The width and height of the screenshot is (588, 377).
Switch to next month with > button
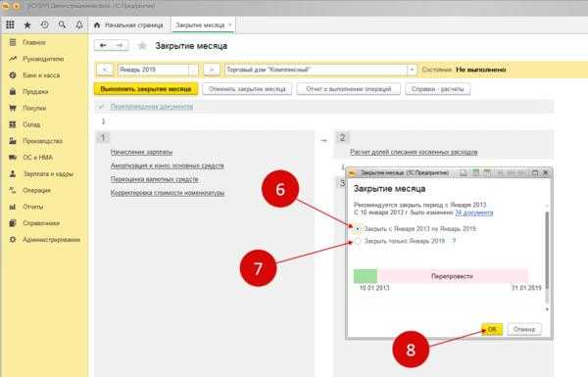pos(212,70)
